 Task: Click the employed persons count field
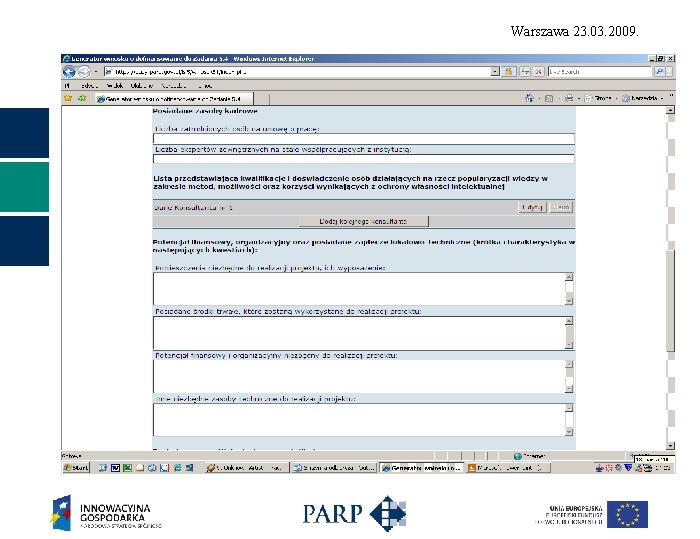click(x=363, y=139)
